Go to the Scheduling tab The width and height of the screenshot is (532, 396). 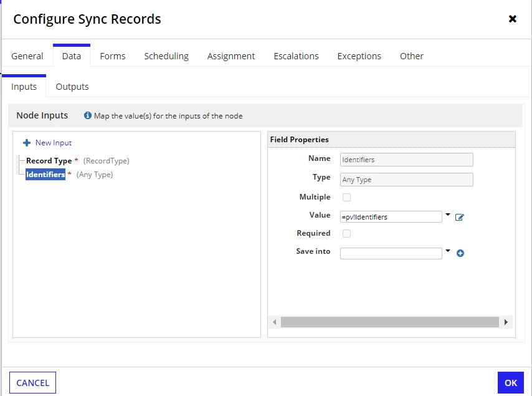(x=166, y=56)
